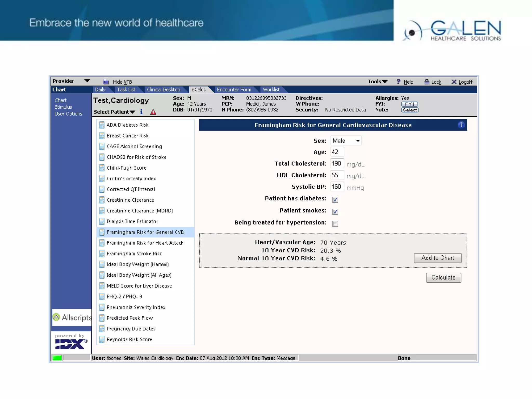Click the blue info icon in Framingham header

[x=461, y=125]
